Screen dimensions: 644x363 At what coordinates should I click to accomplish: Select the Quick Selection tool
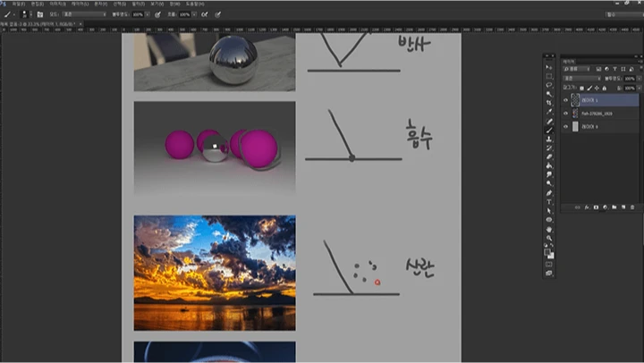549,94
